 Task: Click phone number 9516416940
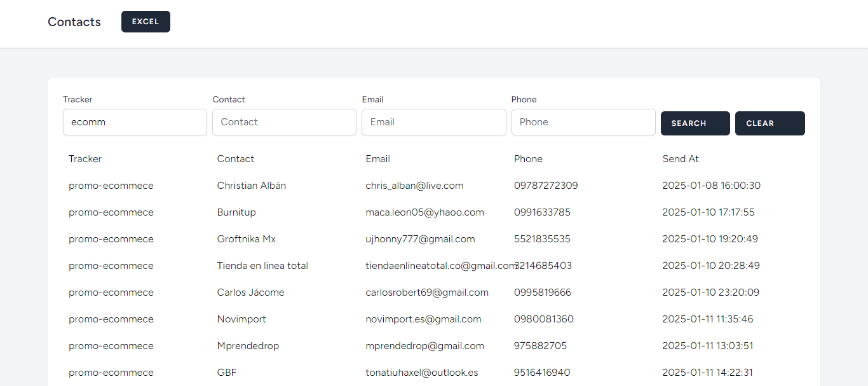pyautogui.click(x=542, y=373)
